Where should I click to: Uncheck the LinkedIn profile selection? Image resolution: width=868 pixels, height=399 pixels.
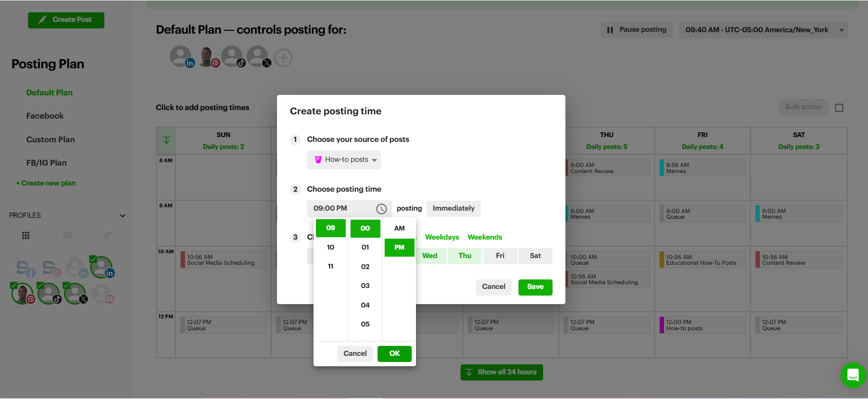(93, 259)
